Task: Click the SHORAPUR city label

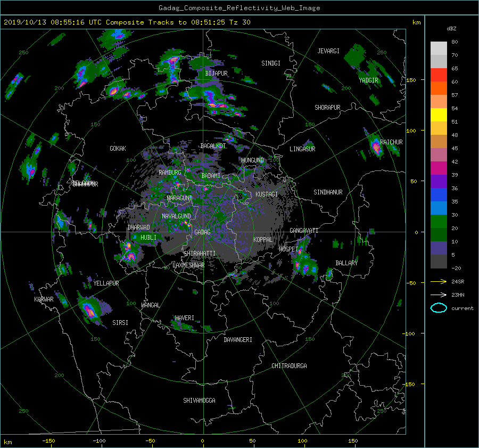Action: [x=327, y=108]
